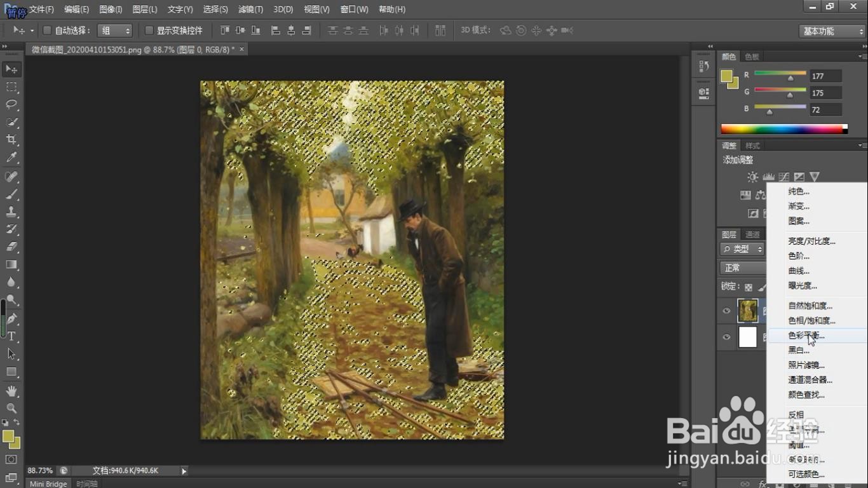Screen dimensions: 868x488
Task: Add Vibrance adjustment triangle icon
Action: tap(814, 177)
